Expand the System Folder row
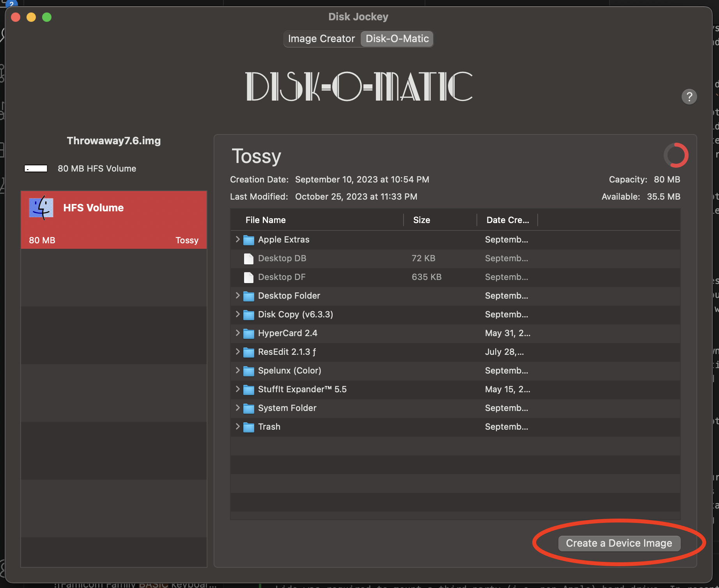 pyautogui.click(x=237, y=408)
